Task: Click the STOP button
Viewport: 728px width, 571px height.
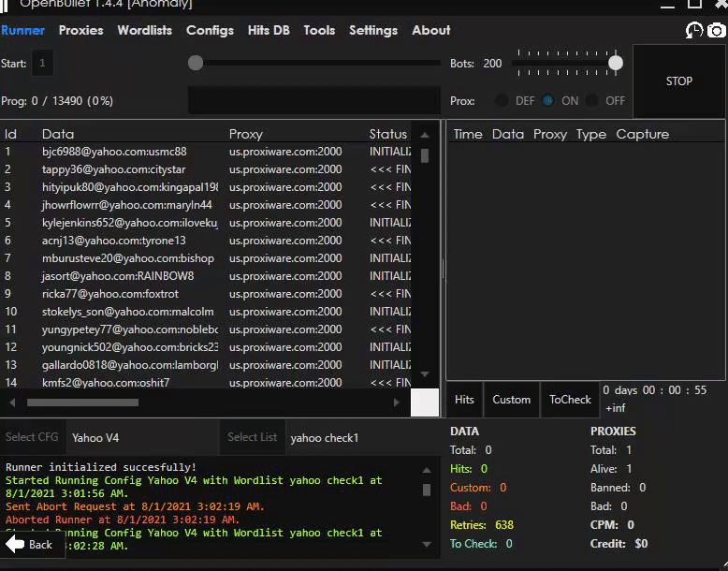Action: pyautogui.click(x=678, y=81)
